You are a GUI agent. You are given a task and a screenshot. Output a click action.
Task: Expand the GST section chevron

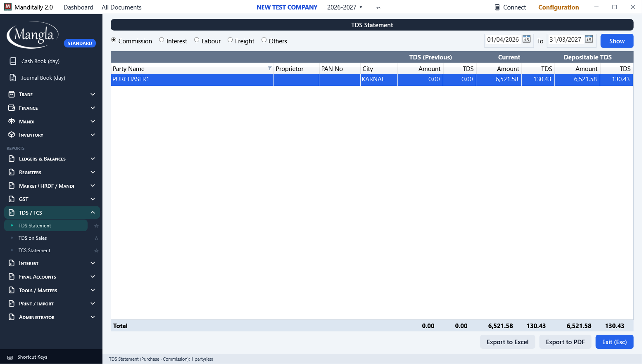pyautogui.click(x=93, y=199)
